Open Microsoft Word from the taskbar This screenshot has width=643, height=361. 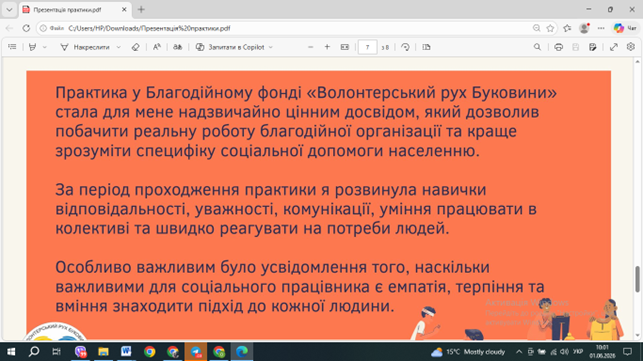[126, 352]
